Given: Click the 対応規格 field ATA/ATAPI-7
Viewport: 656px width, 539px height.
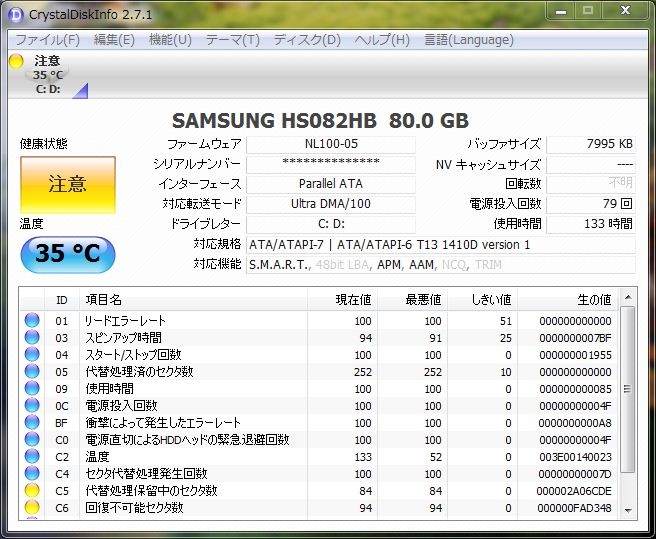Looking at the screenshot, I should coord(441,245).
